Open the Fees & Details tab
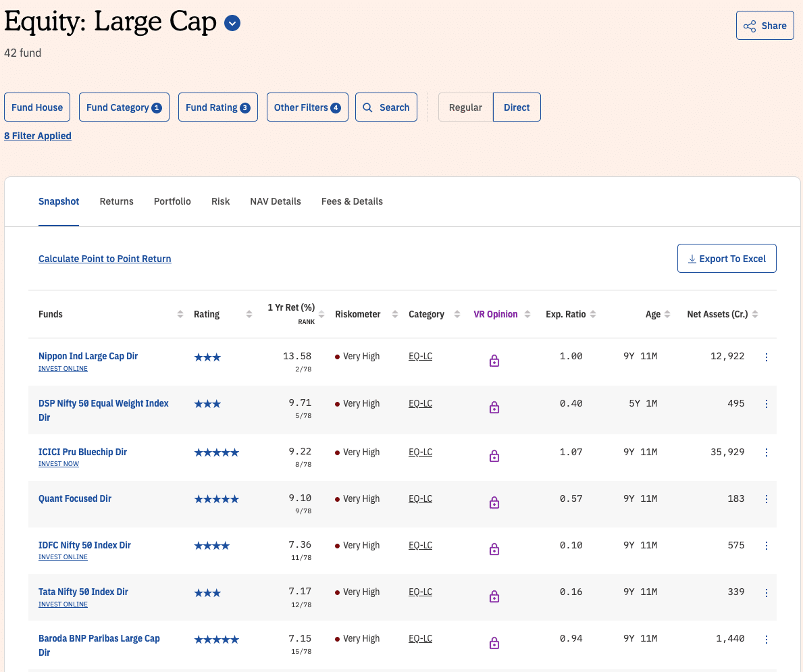The width and height of the screenshot is (803, 672). (352, 201)
